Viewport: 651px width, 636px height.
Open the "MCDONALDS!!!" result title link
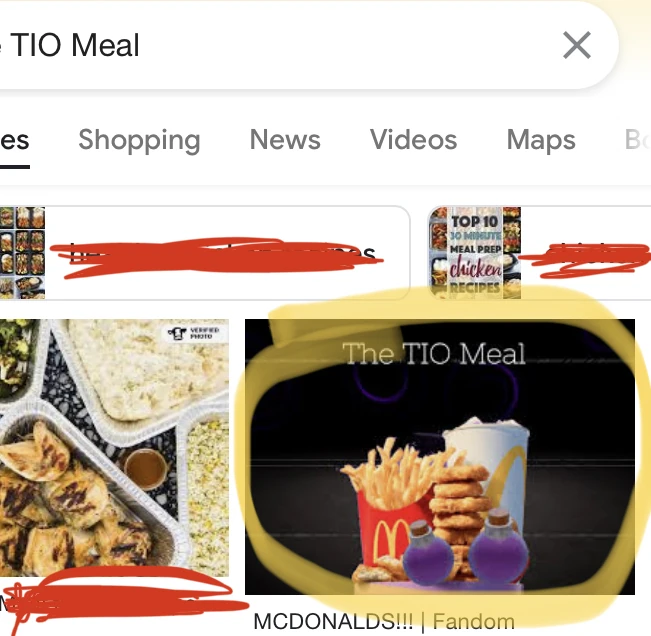333,621
